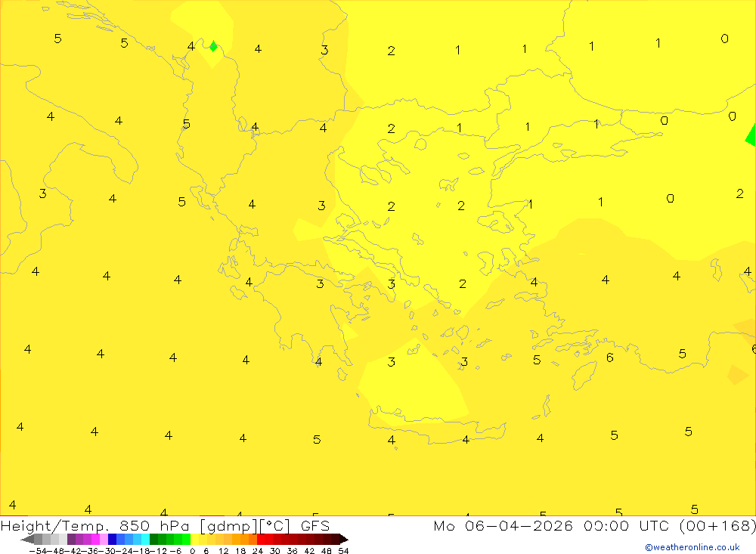Click the dark arrow tip at legend 54
Viewport: 756px width, 554px height.
coord(344,540)
